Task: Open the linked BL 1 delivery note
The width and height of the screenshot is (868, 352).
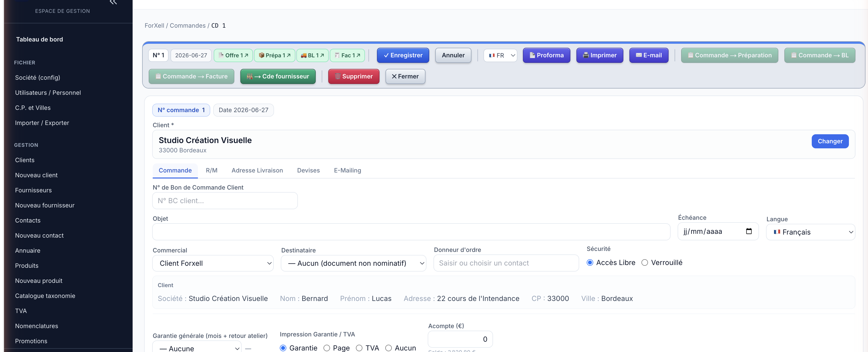Action: 312,55
